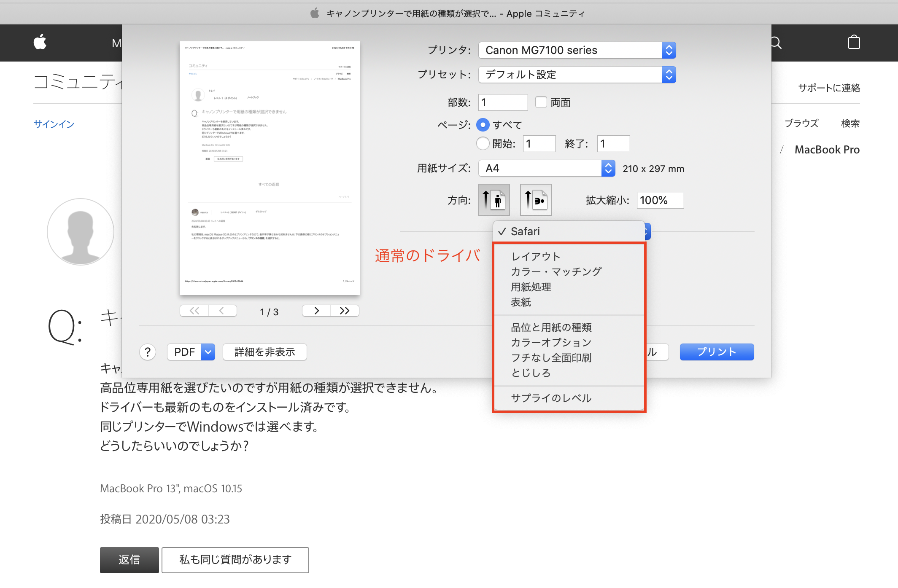This screenshot has height=588, width=898.
Task: Open the search magnifier icon
Action: pyautogui.click(x=776, y=43)
